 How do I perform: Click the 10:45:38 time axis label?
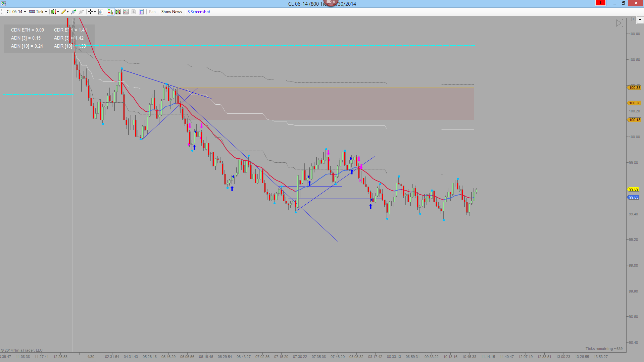(469, 357)
